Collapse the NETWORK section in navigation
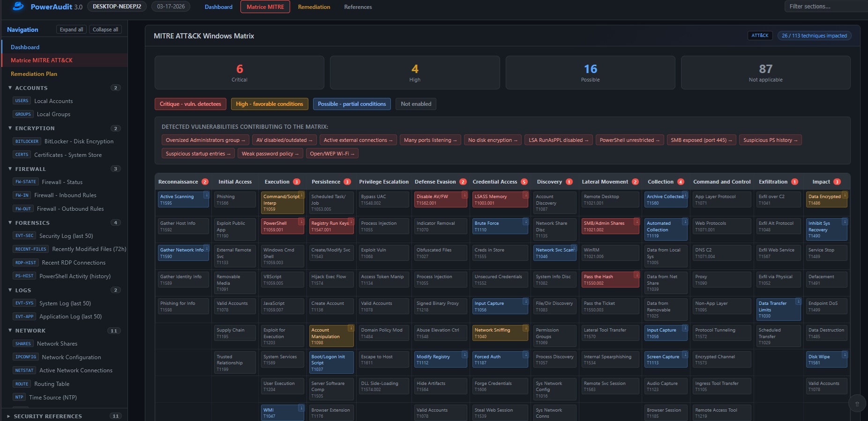Viewport: 868px width, 421px height. pos(64,331)
